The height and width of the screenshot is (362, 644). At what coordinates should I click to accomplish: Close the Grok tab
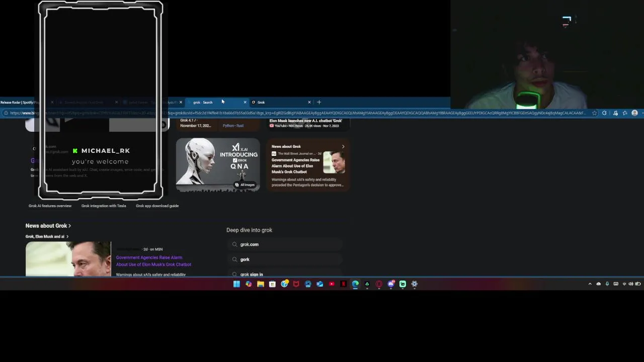click(309, 102)
